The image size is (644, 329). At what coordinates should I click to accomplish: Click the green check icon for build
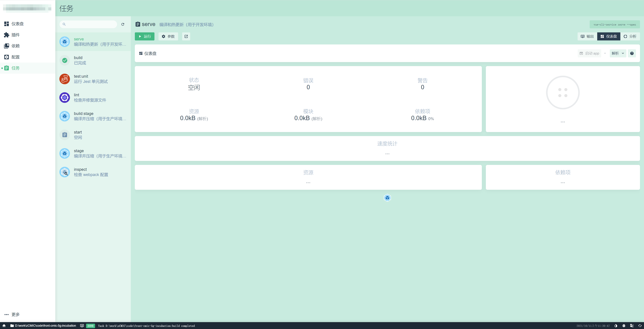(x=65, y=60)
